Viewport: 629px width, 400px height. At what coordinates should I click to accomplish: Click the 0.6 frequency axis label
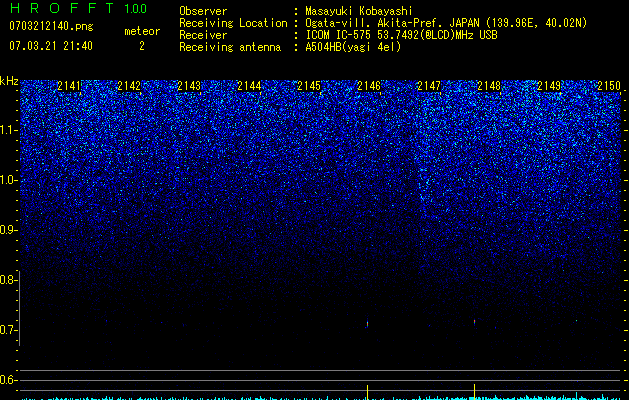(8, 380)
